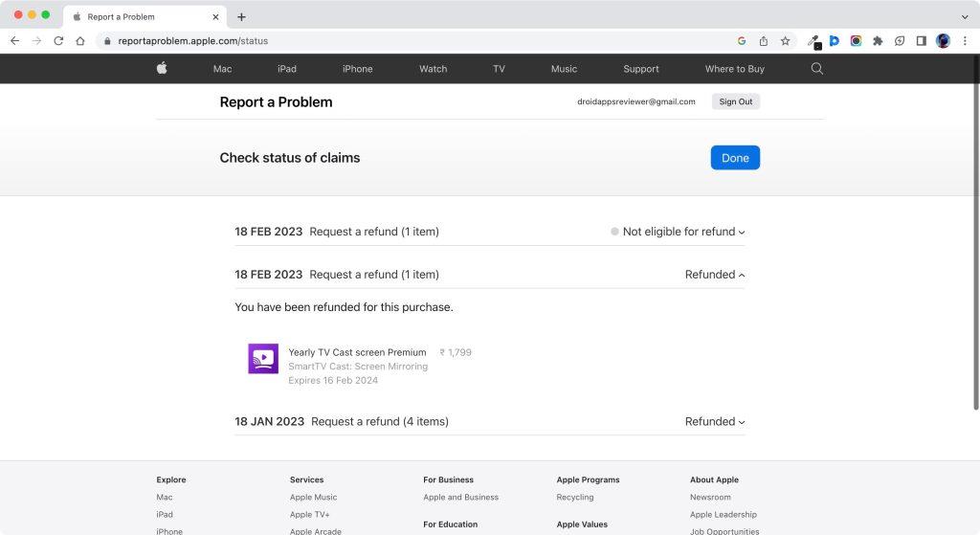This screenshot has height=535, width=980.
Task: Open the Watch menu item
Action: click(434, 69)
